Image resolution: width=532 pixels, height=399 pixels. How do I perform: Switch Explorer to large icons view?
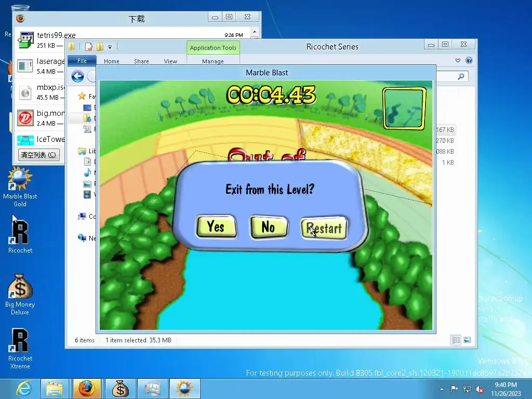pos(467,340)
